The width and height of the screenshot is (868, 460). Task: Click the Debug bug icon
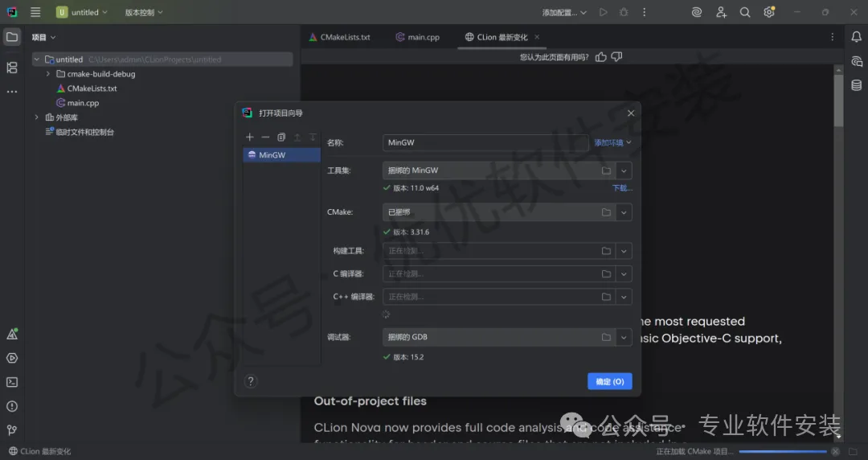[624, 12]
